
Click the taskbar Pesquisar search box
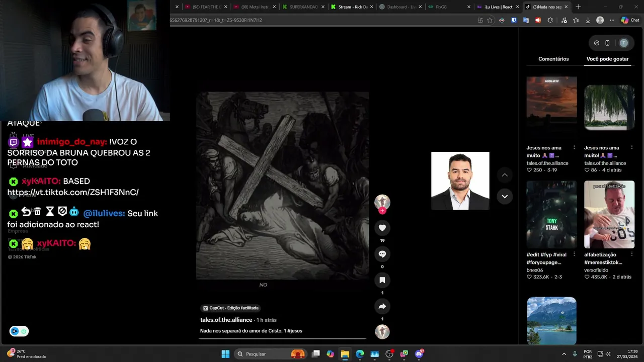point(271,354)
